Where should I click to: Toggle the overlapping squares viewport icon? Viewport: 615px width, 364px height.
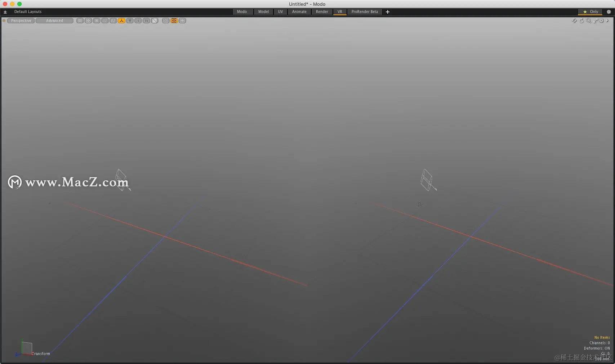[x=113, y=21]
